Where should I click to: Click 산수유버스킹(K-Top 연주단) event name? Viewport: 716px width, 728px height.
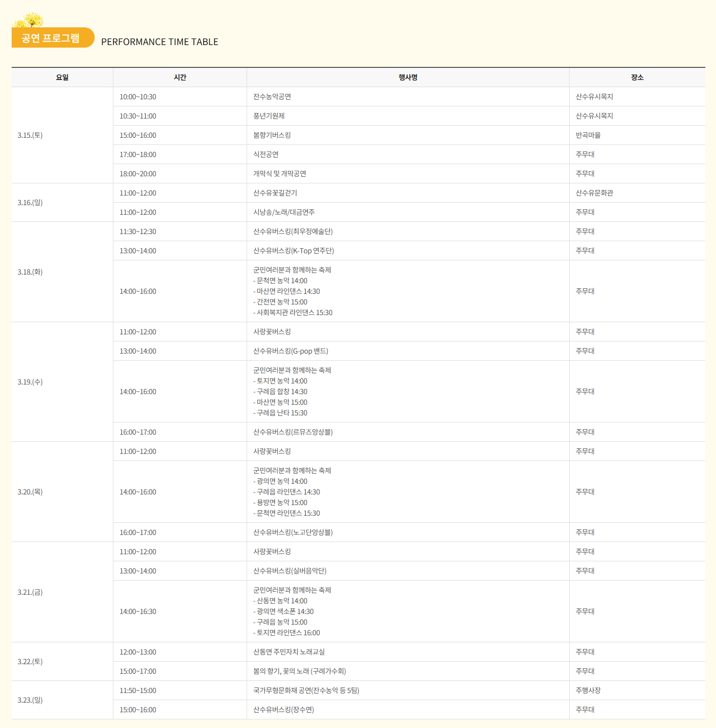[x=294, y=251]
